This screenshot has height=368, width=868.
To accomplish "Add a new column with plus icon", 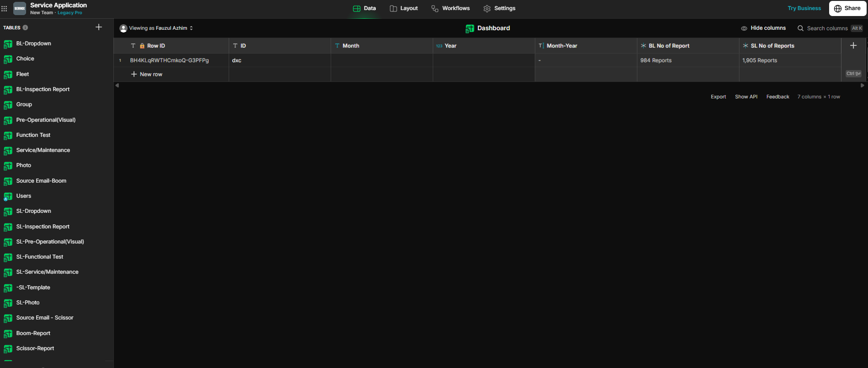I will tap(853, 45).
